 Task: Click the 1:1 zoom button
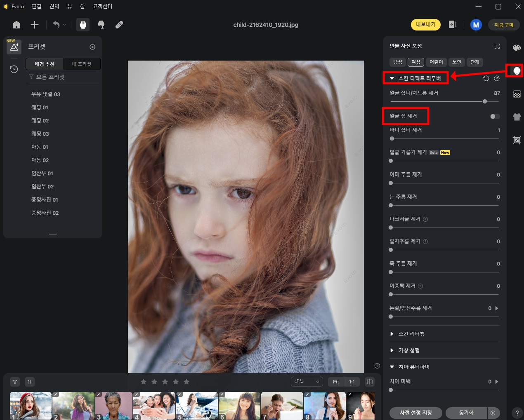tap(352, 382)
